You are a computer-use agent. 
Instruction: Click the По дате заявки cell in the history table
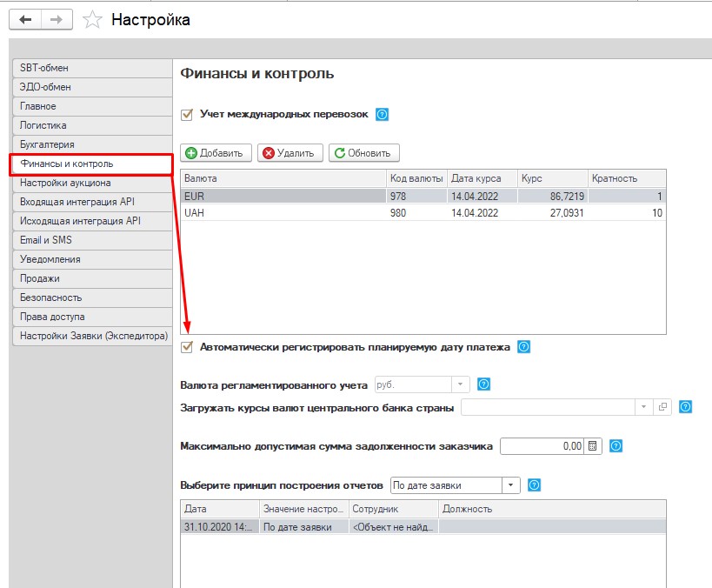tap(303, 527)
